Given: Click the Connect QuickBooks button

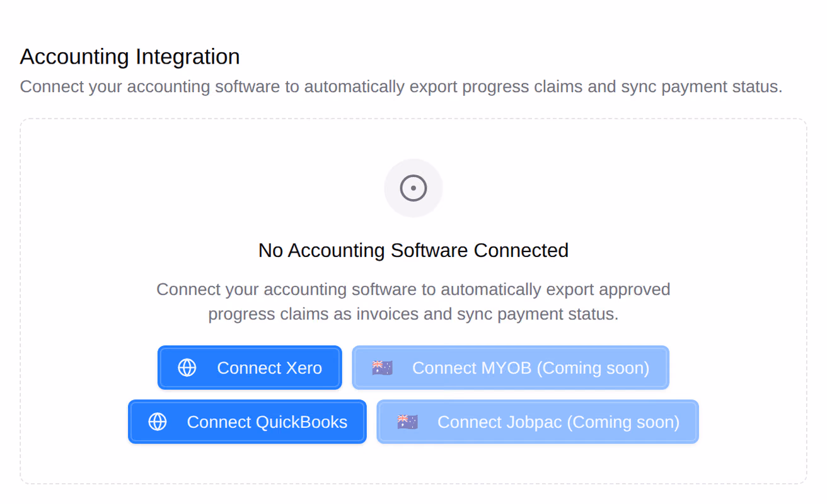Looking at the screenshot, I should [247, 421].
